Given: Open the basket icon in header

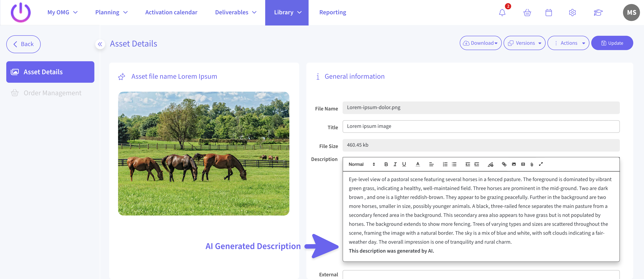Looking at the screenshot, I should pyautogui.click(x=527, y=13).
